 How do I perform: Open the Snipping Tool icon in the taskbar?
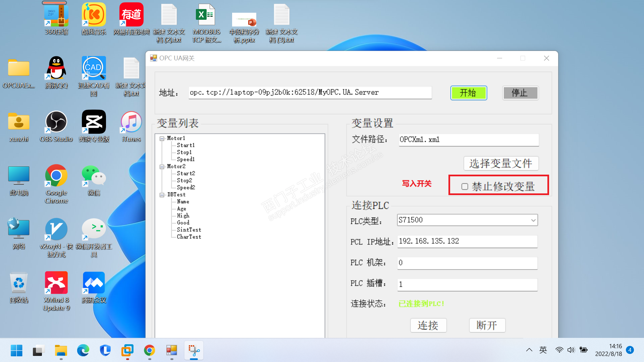tap(194, 351)
